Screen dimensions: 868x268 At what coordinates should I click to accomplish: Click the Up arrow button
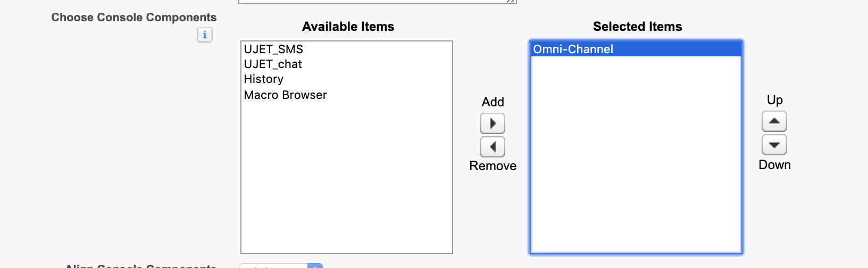[774, 121]
